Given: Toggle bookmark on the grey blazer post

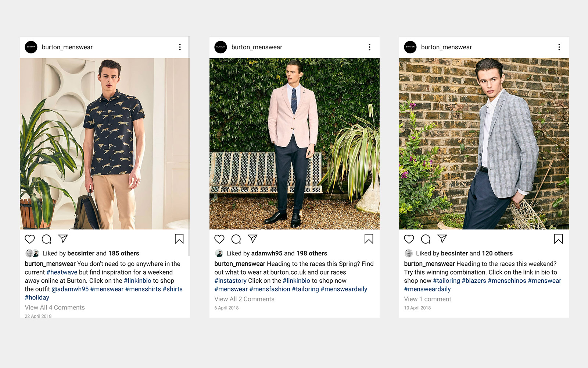Looking at the screenshot, I should pos(559,239).
